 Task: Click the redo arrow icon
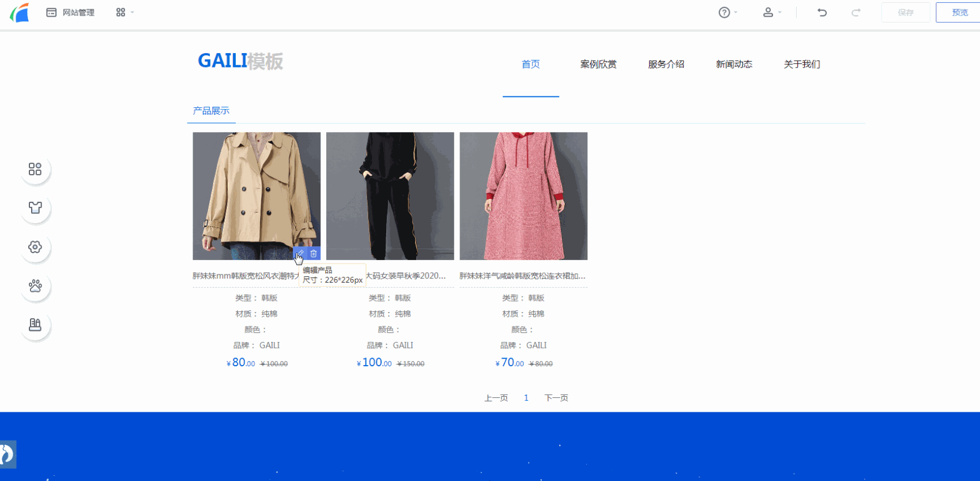856,12
